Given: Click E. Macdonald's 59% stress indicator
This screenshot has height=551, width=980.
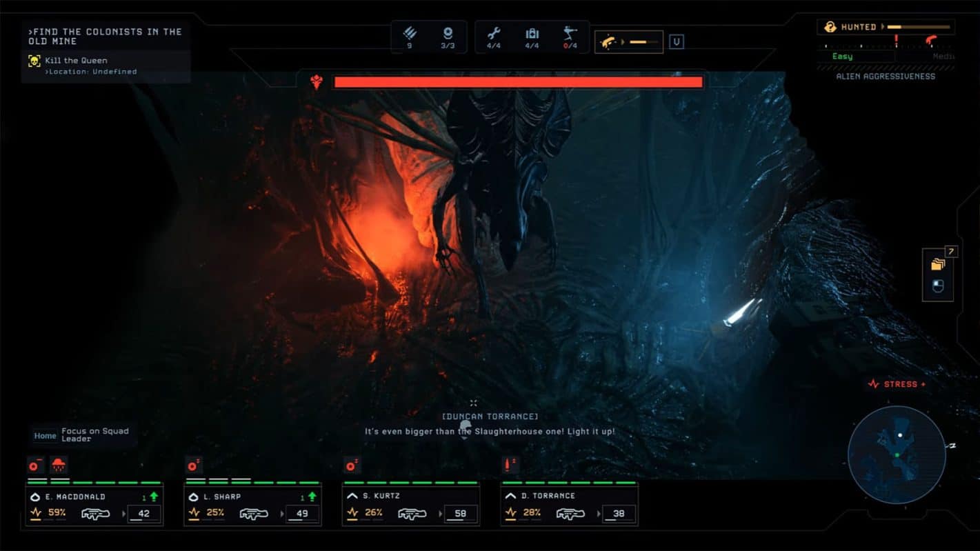Looking at the screenshot, I should (48, 513).
